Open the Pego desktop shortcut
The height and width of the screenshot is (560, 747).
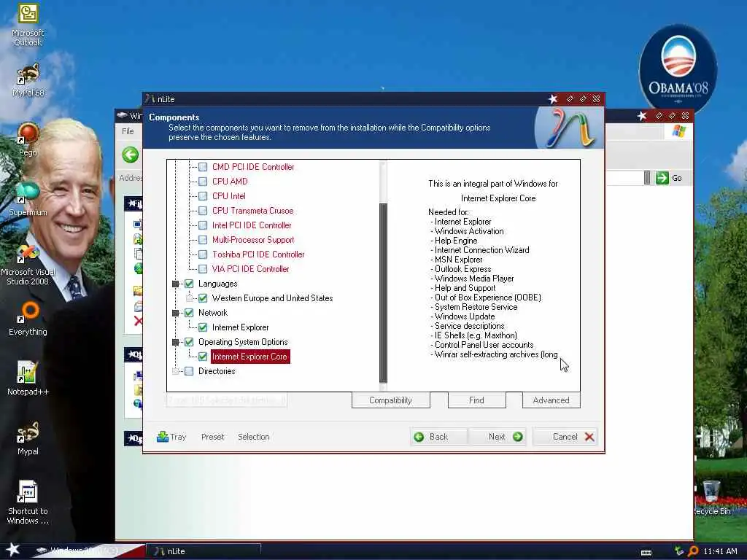coord(28,139)
